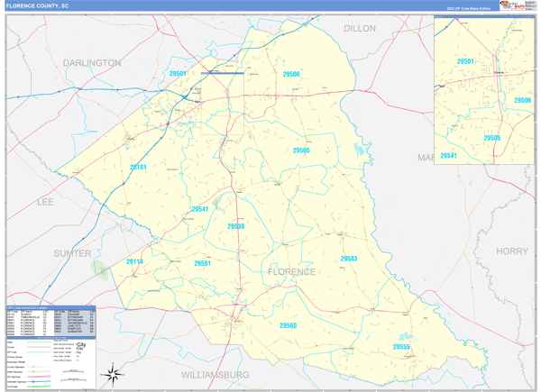Viewport: 541px width, 392px height.
Task: Click the HORRY county label
Action: pos(512,251)
